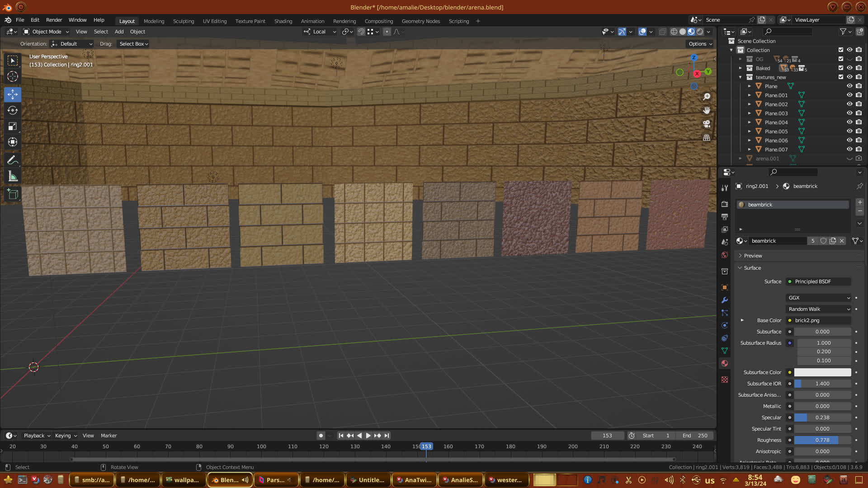This screenshot has width=868, height=488.
Task: Select the Rotate tool in toolbar
Action: (x=13, y=110)
